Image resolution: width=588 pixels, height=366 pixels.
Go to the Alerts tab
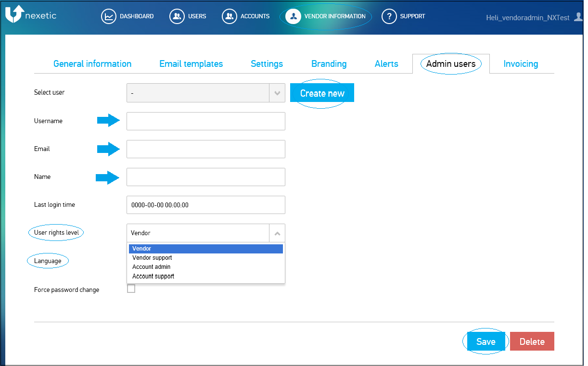(386, 64)
